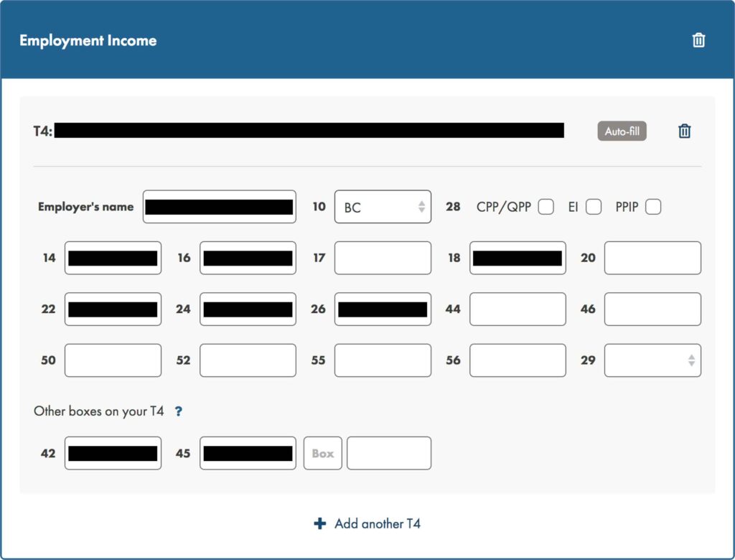735x560 pixels.
Task: Click the box 56 input field
Action: pos(518,360)
